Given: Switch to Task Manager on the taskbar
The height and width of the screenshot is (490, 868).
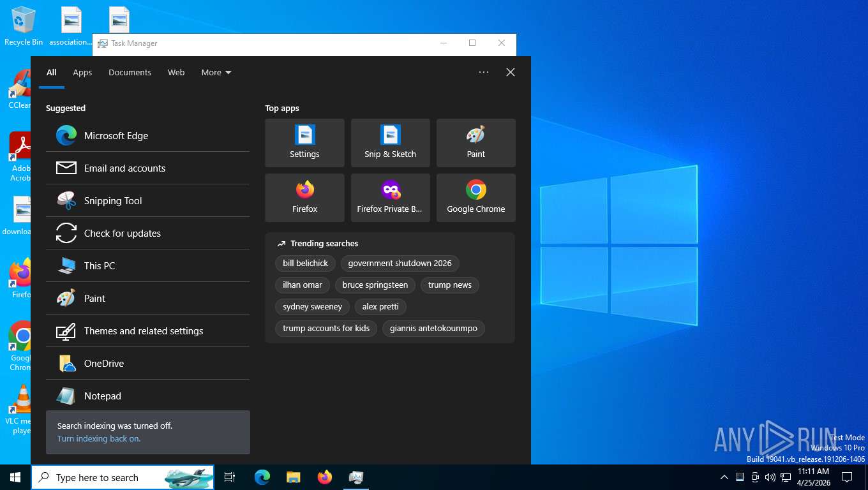Looking at the screenshot, I should point(356,477).
